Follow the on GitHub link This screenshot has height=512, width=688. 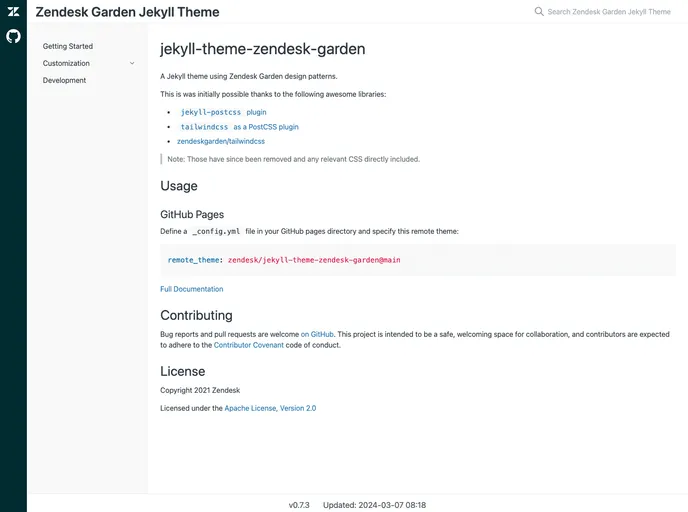[317, 334]
